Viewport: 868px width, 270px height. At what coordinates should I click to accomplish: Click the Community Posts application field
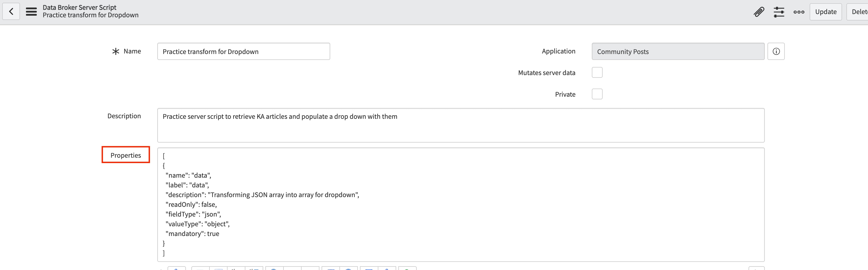678,52
